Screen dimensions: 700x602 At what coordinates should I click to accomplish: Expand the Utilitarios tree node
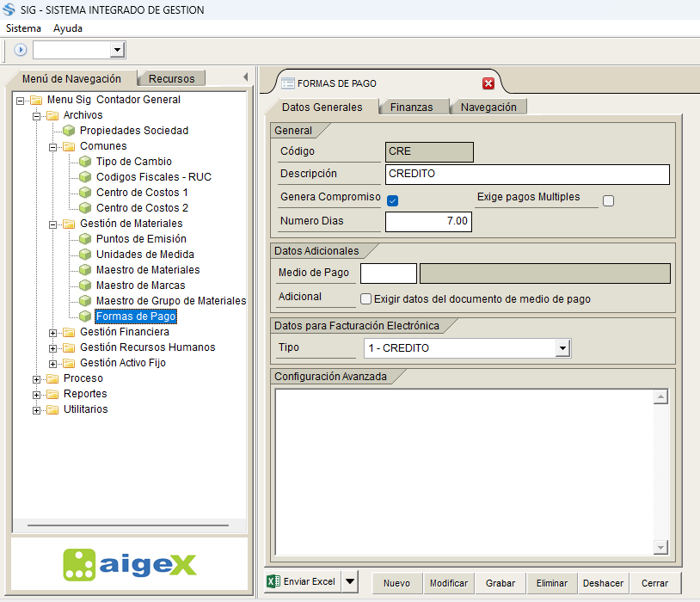click(x=37, y=410)
